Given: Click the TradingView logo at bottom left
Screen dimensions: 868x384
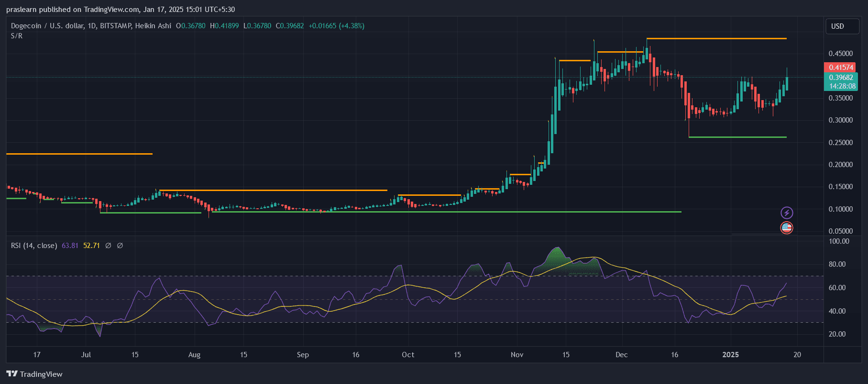Looking at the screenshot, I should pos(34,374).
